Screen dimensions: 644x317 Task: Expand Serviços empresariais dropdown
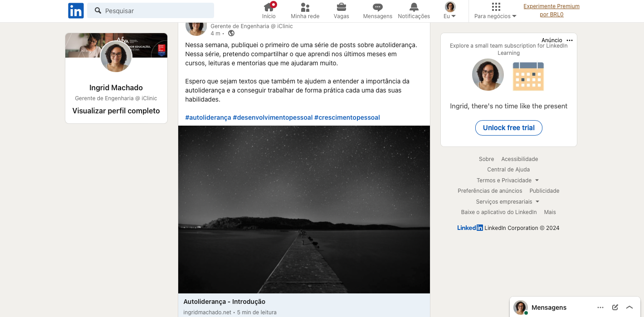[507, 201]
